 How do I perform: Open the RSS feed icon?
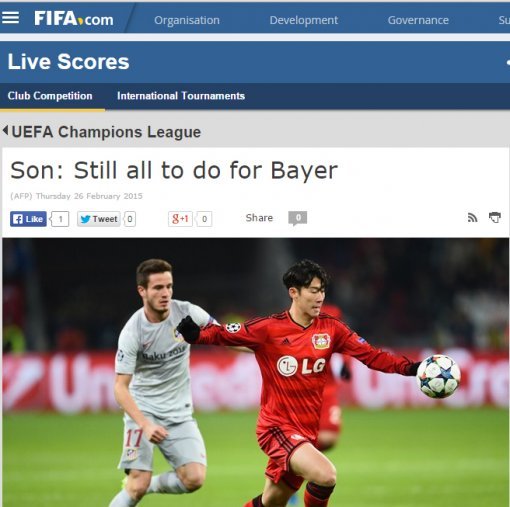(x=472, y=218)
